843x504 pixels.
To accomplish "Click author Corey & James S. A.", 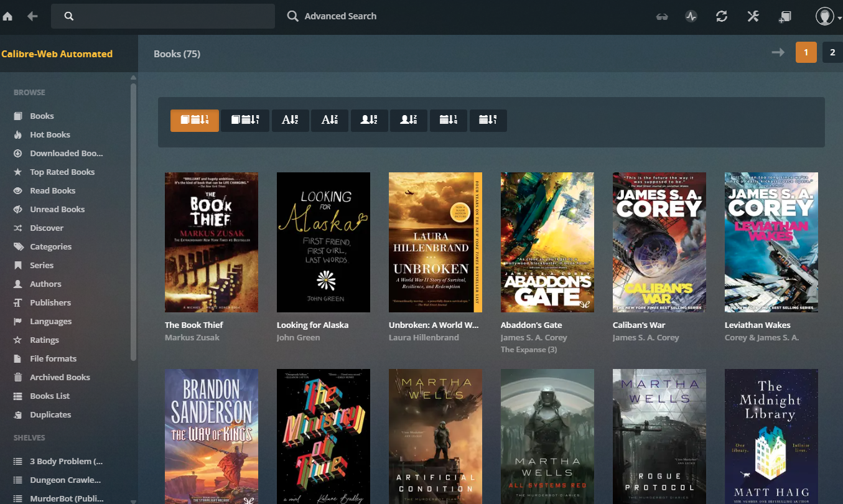I will pos(762,337).
